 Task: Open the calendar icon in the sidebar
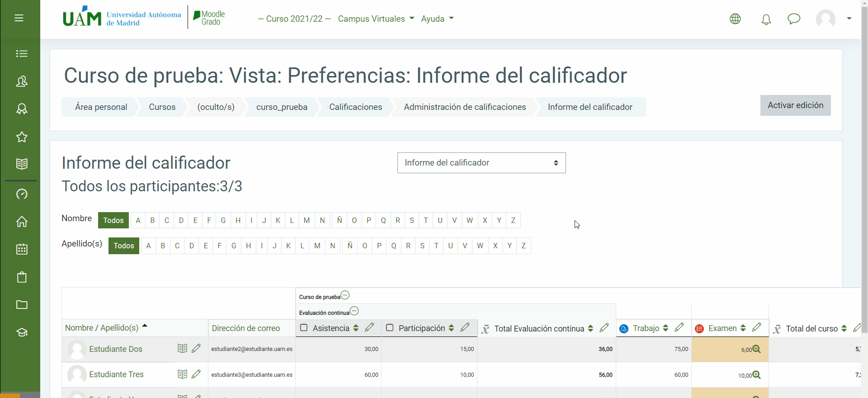(22, 249)
